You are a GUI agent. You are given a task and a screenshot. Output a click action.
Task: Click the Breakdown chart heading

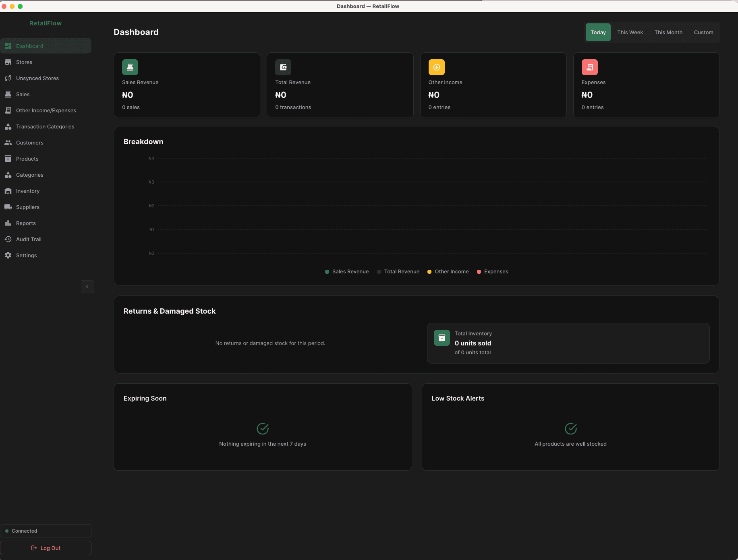[143, 142]
